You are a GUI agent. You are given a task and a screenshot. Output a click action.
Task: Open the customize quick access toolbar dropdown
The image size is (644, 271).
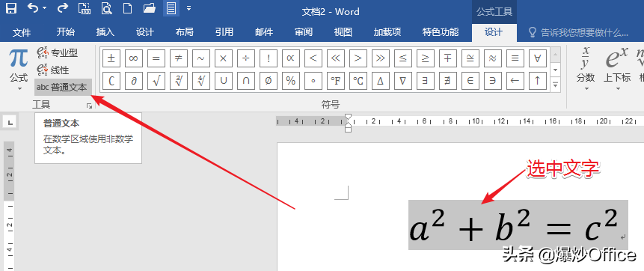[x=188, y=7]
